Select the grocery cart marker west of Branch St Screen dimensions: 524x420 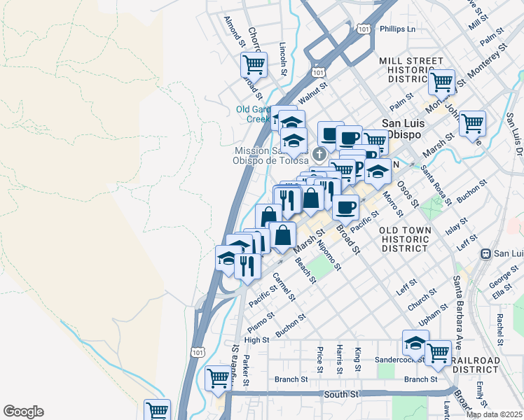[x=219, y=378]
